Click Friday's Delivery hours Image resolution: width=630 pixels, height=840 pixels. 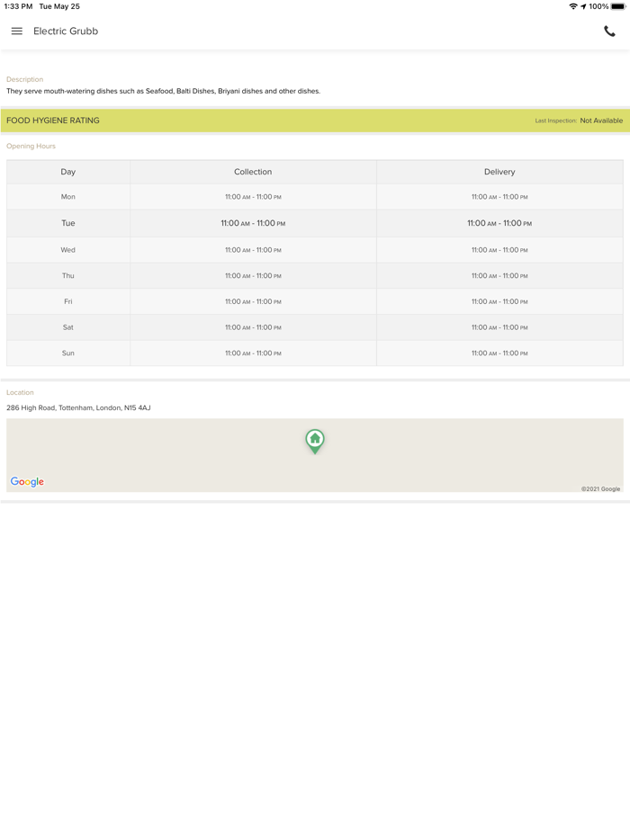tap(499, 301)
